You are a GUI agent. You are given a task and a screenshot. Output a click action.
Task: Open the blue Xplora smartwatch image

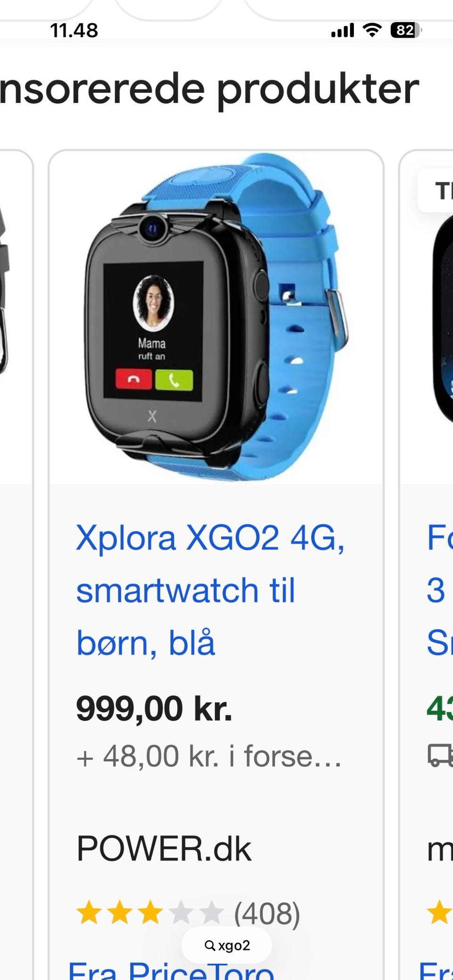(216, 317)
